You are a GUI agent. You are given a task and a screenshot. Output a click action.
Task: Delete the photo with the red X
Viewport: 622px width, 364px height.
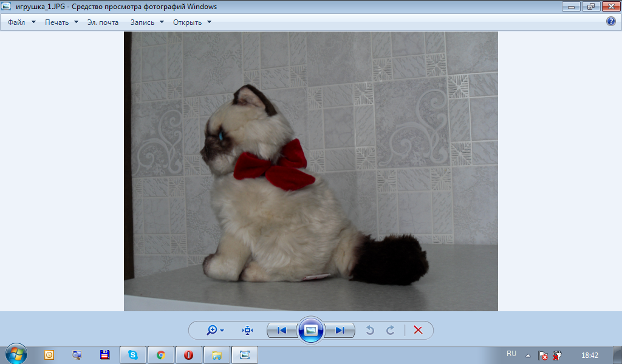(418, 330)
